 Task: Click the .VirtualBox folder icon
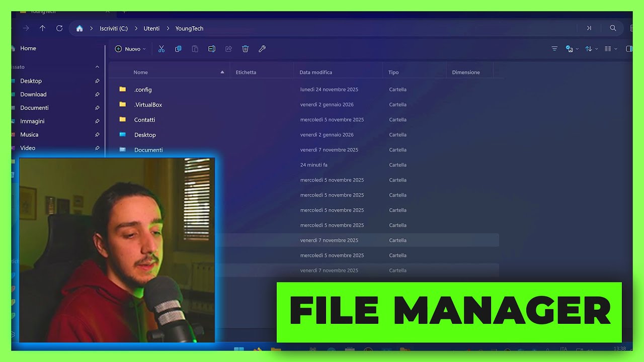click(123, 104)
